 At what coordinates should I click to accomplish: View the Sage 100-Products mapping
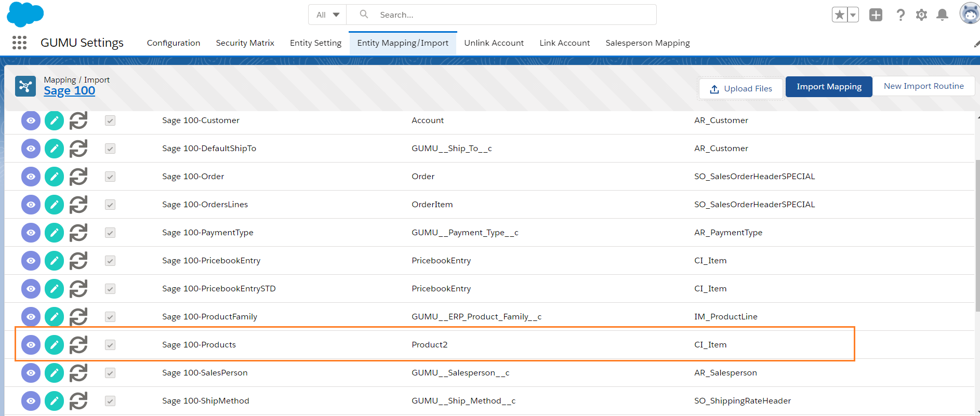(31, 345)
